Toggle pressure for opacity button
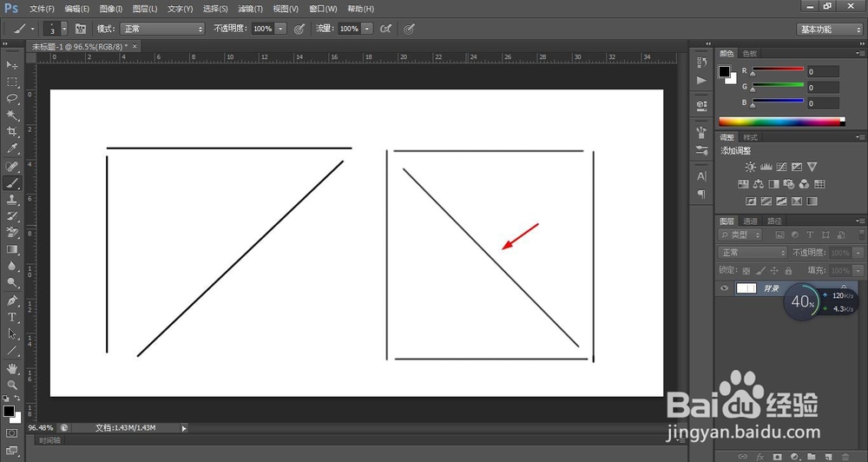This screenshot has width=868, height=462. click(299, 29)
